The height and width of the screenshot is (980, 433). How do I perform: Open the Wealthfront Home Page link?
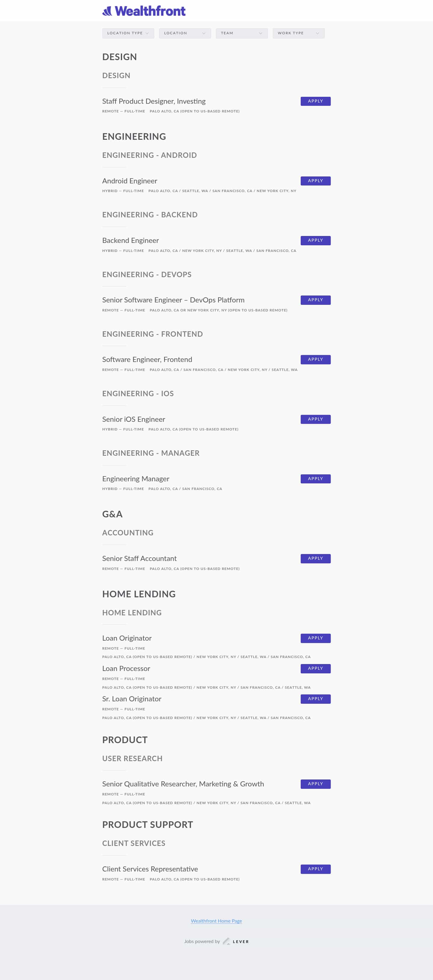(x=216, y=921)
